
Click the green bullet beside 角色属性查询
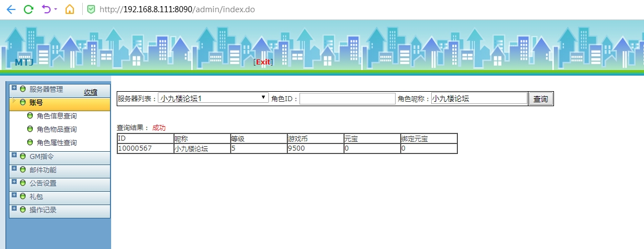pyautogui.click(x=30, y=143)
